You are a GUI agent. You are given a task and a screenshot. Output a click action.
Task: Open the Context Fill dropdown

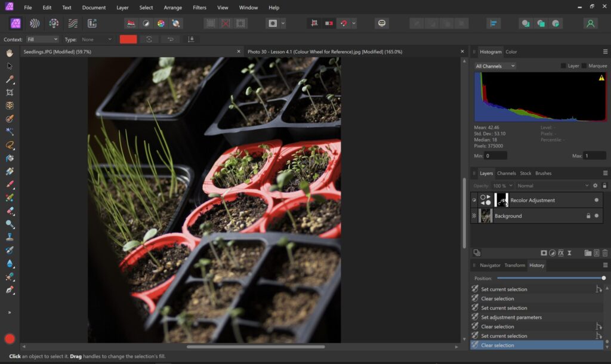click(x=42, y=39)
